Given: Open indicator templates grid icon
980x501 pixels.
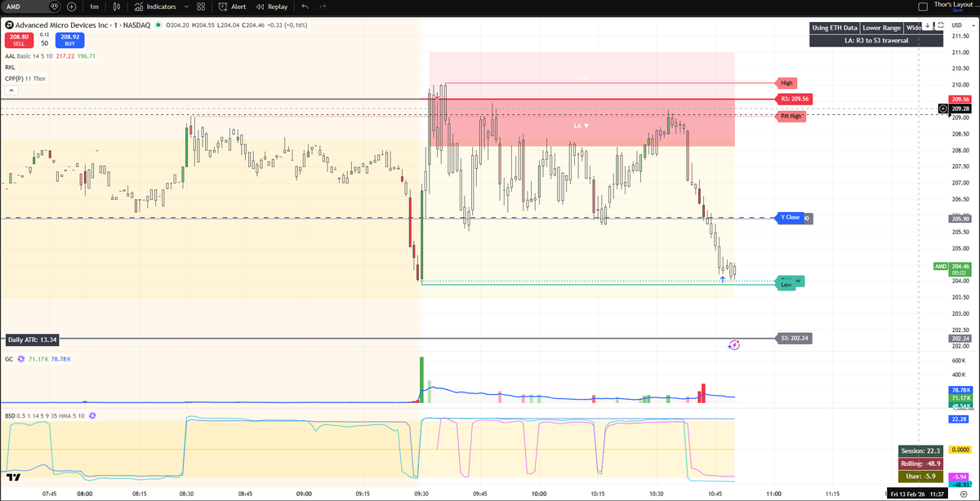Looking at the screenshot, I should click(x=201, y=7).
